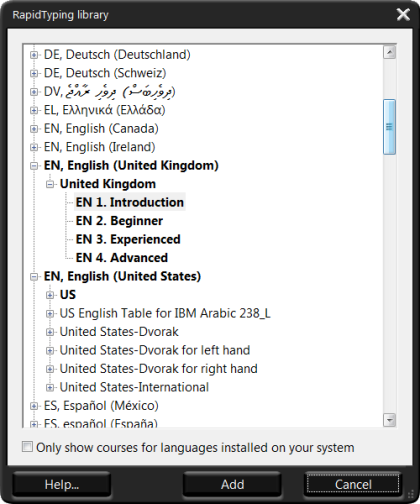This screenshot has width=420, height=504.
Task: Select the EN 2. Beginner course
Action: pos(119,221)
